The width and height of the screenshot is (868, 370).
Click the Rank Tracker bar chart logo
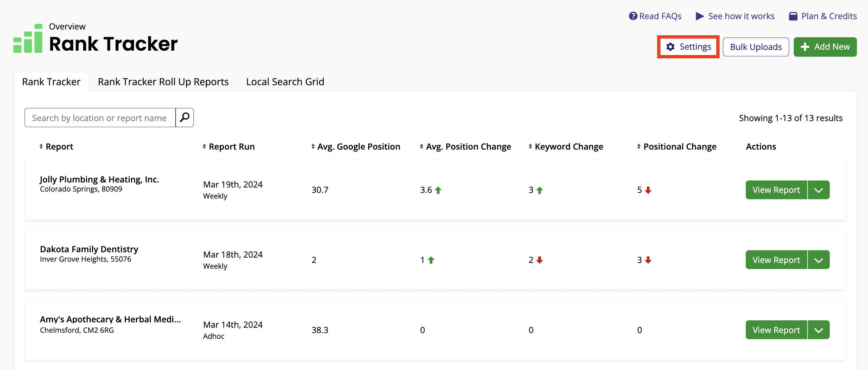28,38
